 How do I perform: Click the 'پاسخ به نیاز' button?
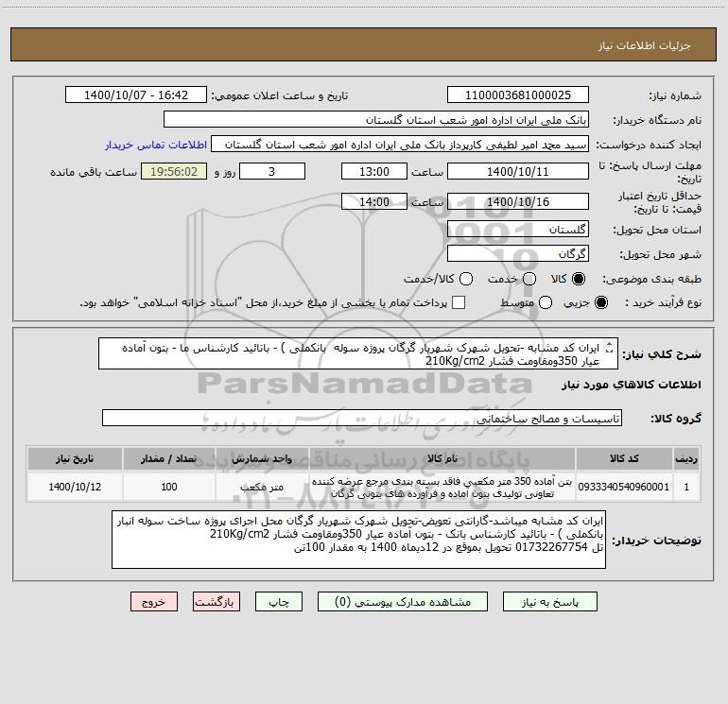click(x=550, y=602)
